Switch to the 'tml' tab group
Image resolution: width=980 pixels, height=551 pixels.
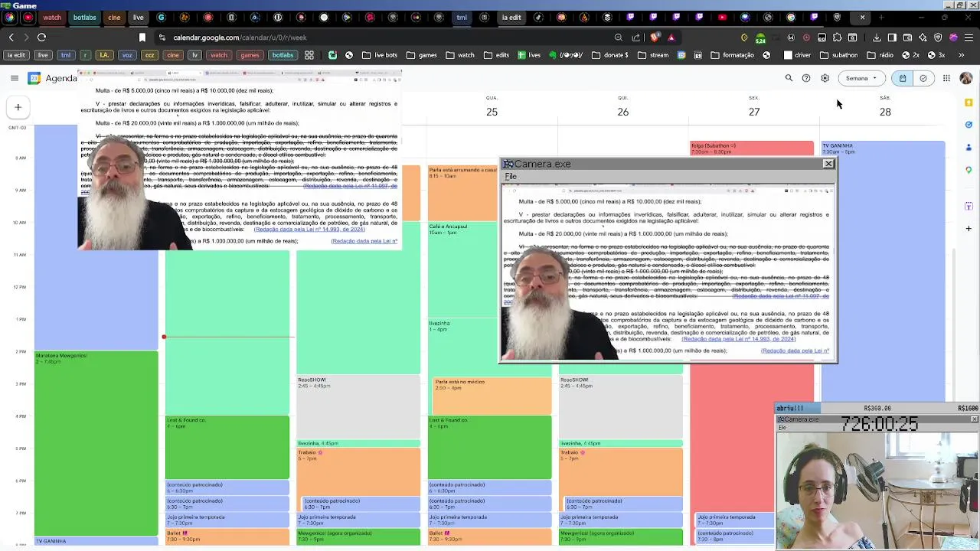point(462,18)
